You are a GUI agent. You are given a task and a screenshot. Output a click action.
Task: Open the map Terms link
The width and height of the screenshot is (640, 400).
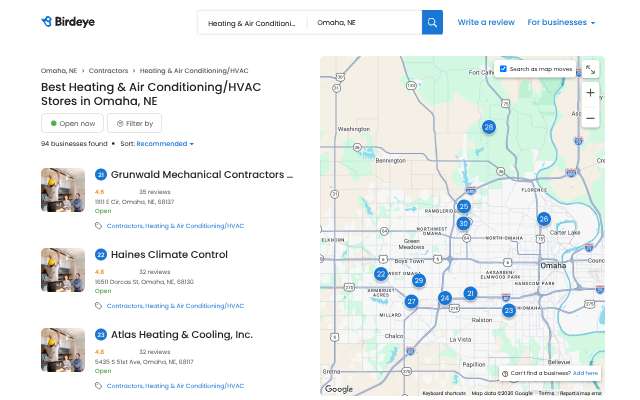[547, 393]
